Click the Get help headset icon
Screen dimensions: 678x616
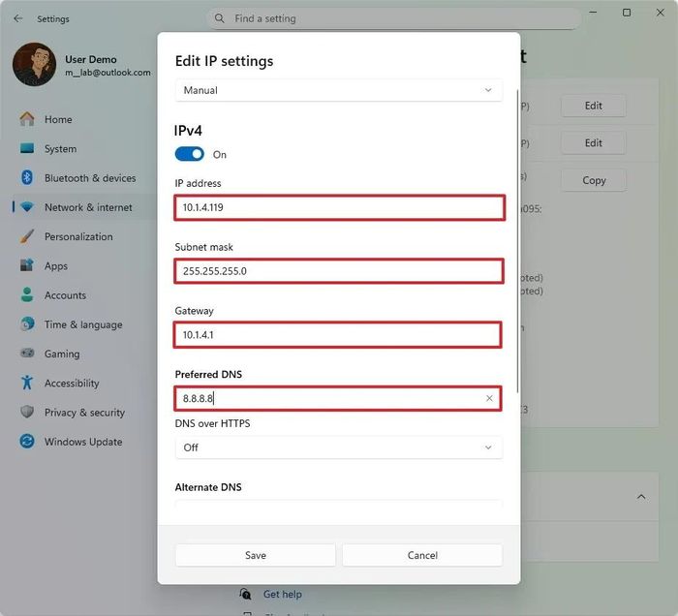tap(245, 594)
